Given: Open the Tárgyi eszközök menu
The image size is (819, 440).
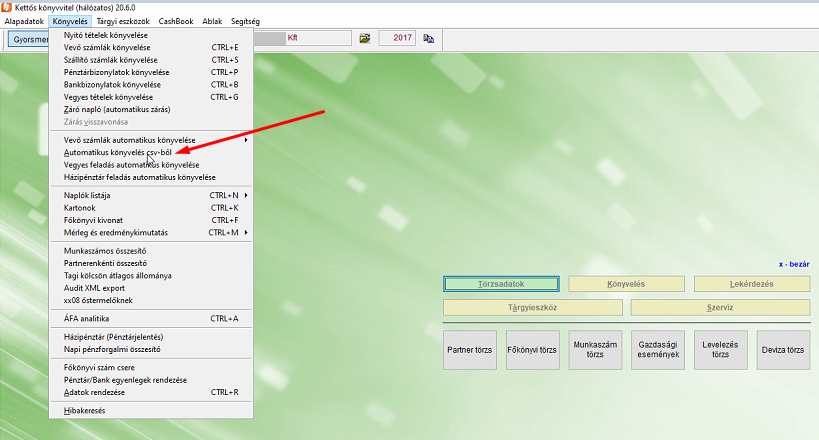Looking at the screenshot, I should tap(124, 20).
